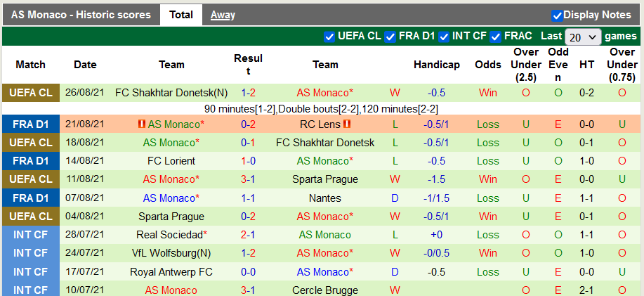Click the red card icon beside RC Lens
644x296 pixels.
pos(347,124)
